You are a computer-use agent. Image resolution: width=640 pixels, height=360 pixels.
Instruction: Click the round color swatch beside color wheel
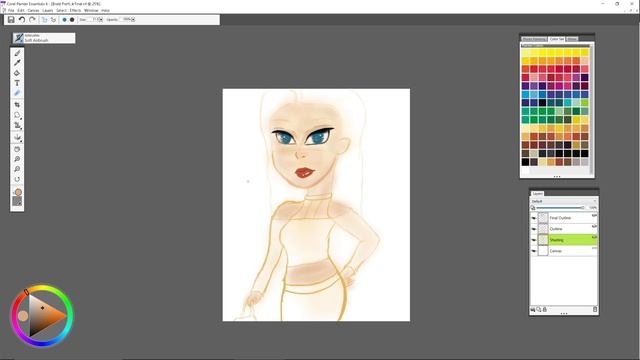[x=23, y=316]
